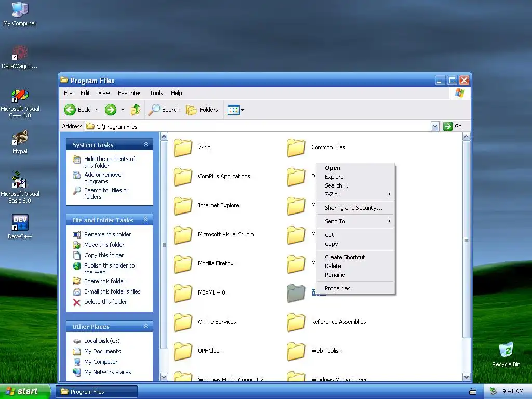The width and height of the screenshot is (532, 399).
Task: Select the Mypal desktop shortcut
Action: coord(20,142)
